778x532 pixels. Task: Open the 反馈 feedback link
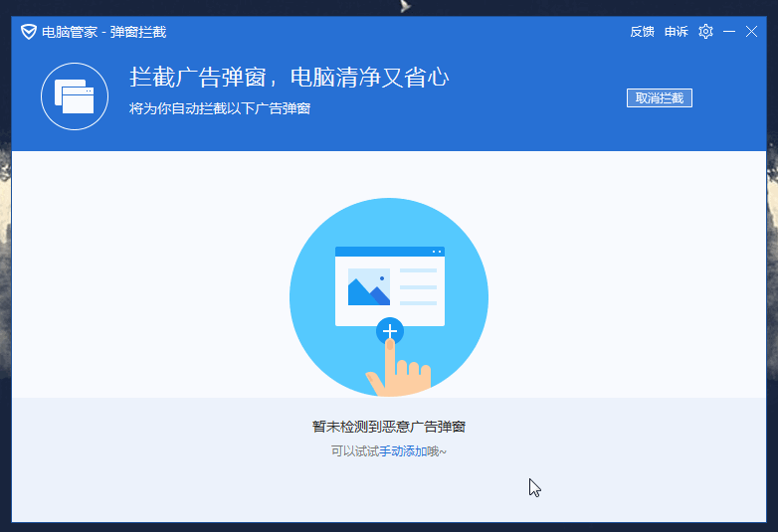tap(643, 32)
